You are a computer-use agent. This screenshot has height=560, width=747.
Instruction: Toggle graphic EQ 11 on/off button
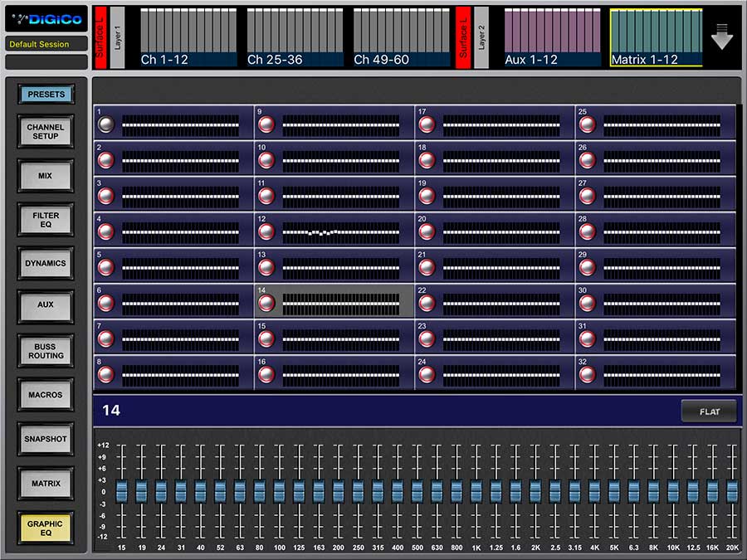pyautogui.click(x=266, y=196)
